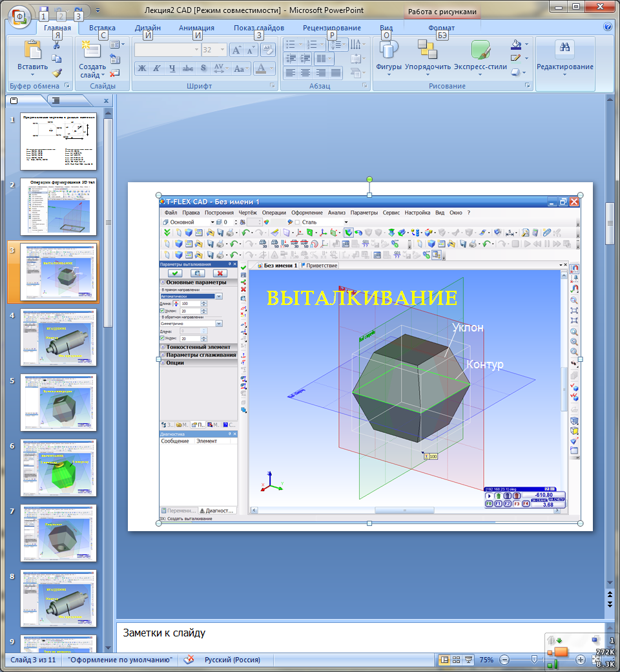This screenshot has width=620, height=672.
Task: Go to next slide double-arrow button
Action: pos(610,604)
